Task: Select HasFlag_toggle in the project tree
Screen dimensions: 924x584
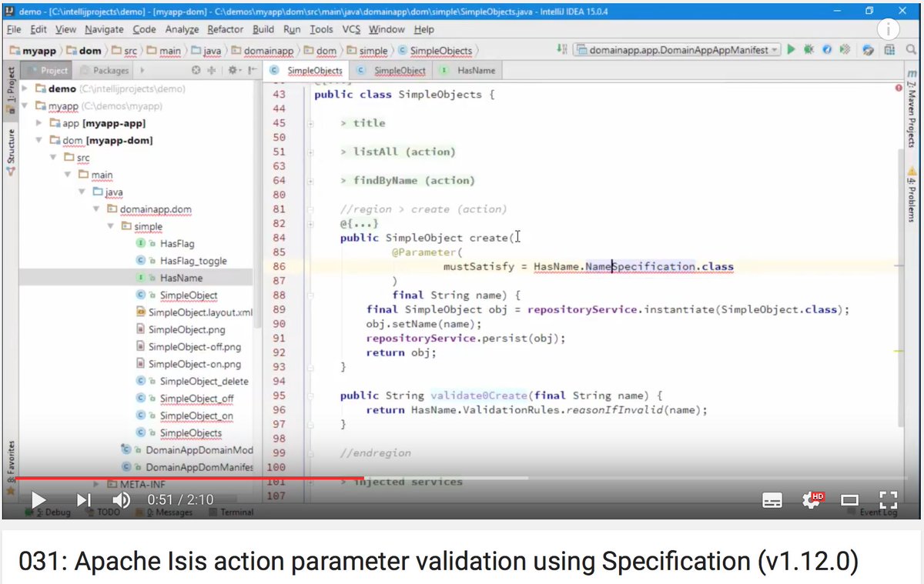Action: point(192,261)
